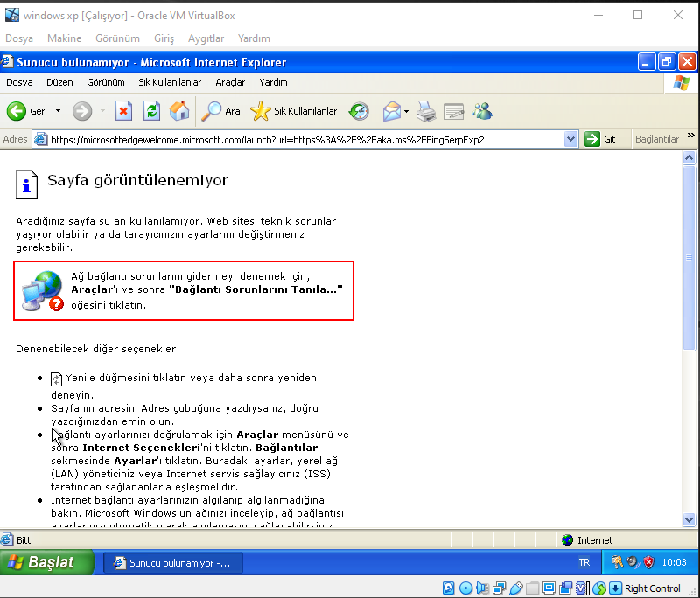Open VirtualBox's Dosya menu
The image size is (700, 598).
pos(19,38)
